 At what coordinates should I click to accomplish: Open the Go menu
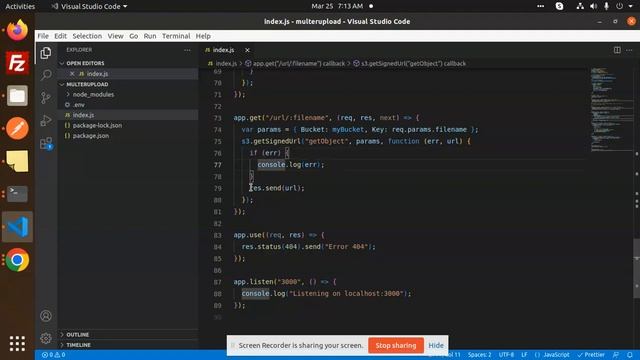point(133,36)
